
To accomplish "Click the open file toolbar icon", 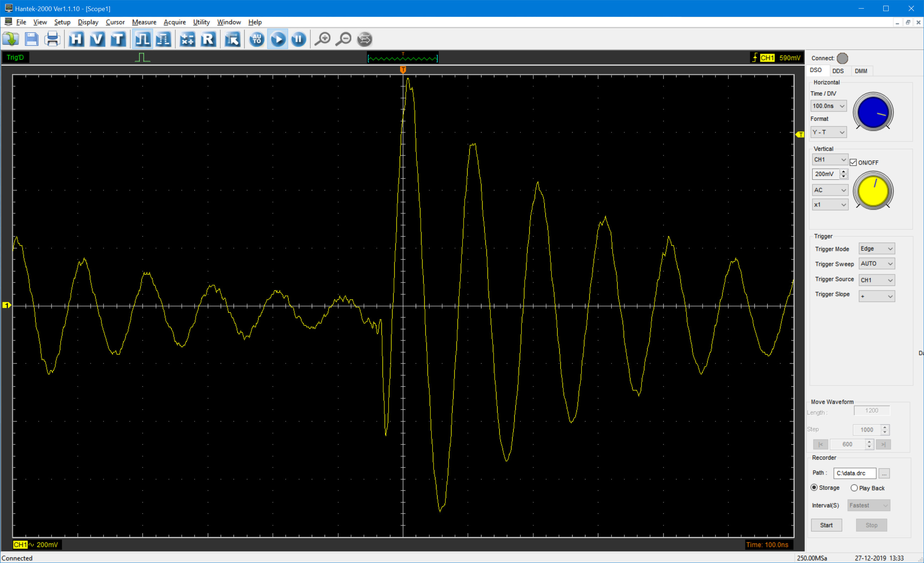I will [10, 39].
